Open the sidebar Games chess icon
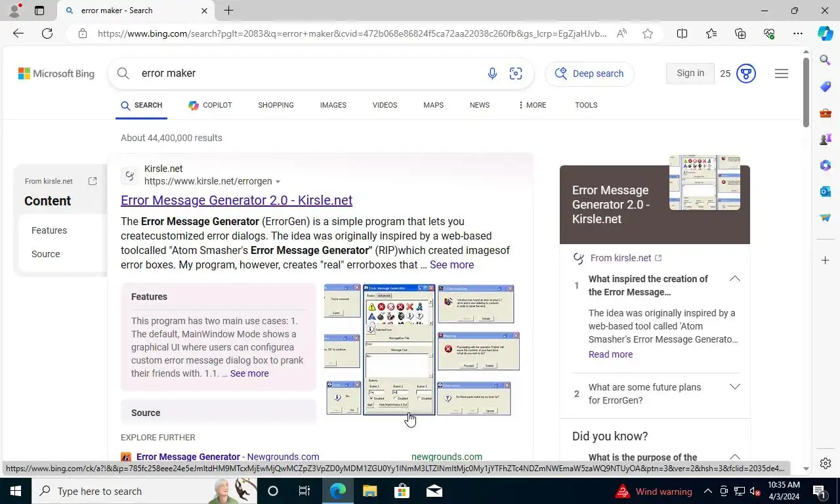The width and height of the screenshot is (840, 504). (x=826, y=139)
